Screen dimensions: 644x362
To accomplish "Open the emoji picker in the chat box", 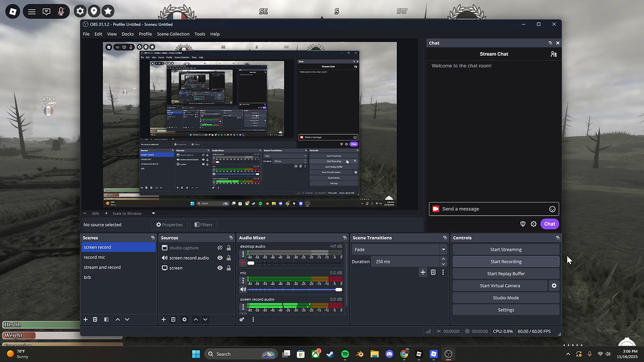I will tap(552, 209).
